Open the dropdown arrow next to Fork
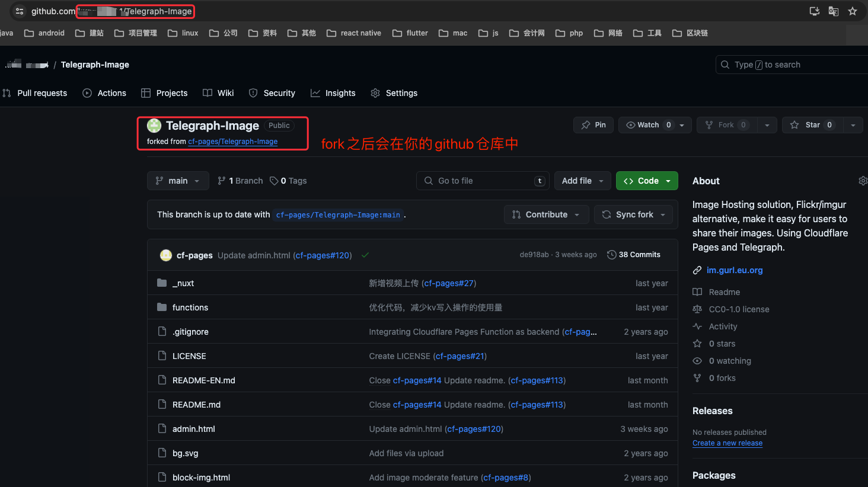Viewport: 868px width, 487px height. 767,125
